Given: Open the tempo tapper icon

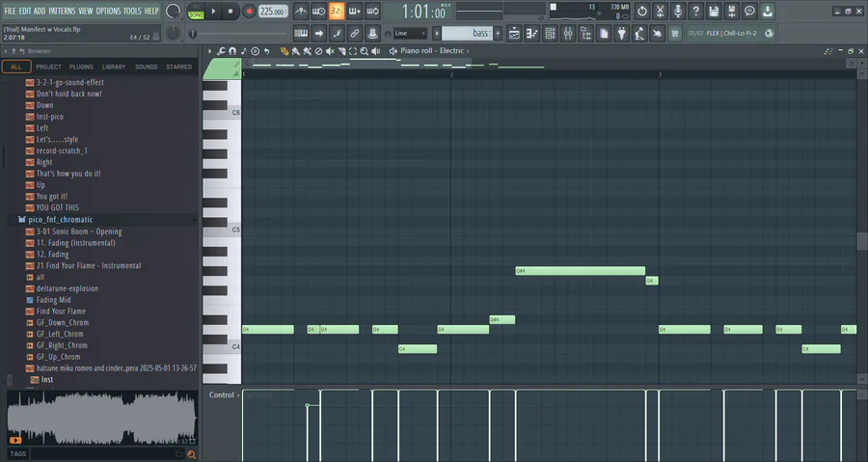Looking at the screenshot, I should (x=639, y=34).
